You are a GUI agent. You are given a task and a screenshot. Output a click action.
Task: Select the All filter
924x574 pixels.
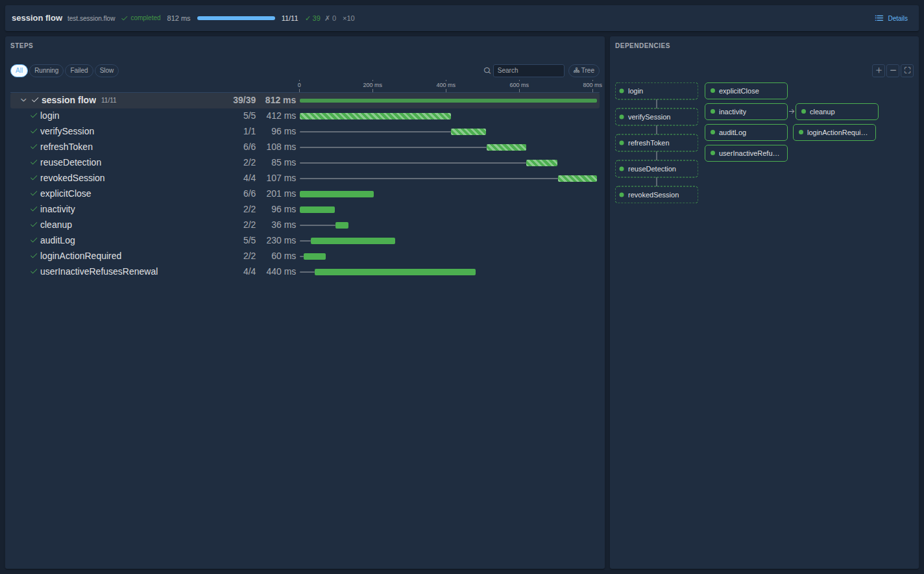(x=19, y=71)
